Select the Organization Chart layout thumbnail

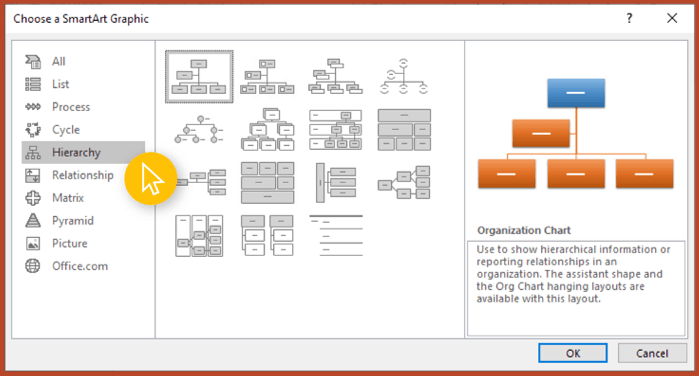pos(199,77)
